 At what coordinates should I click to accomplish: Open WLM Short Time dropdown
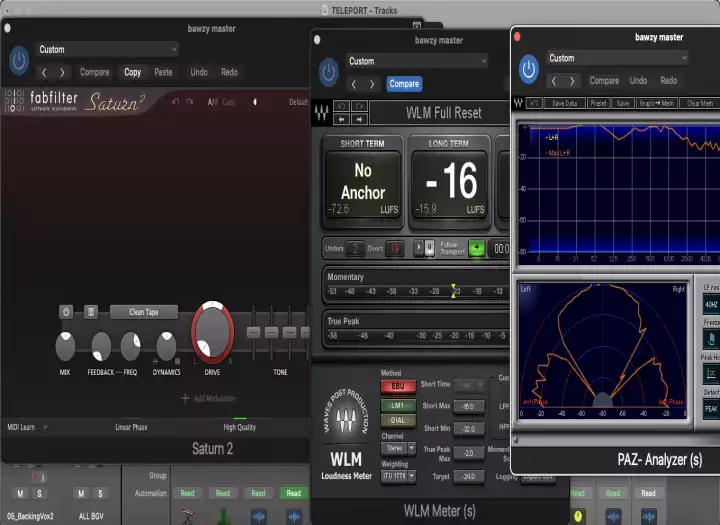[x=469, y=384]
